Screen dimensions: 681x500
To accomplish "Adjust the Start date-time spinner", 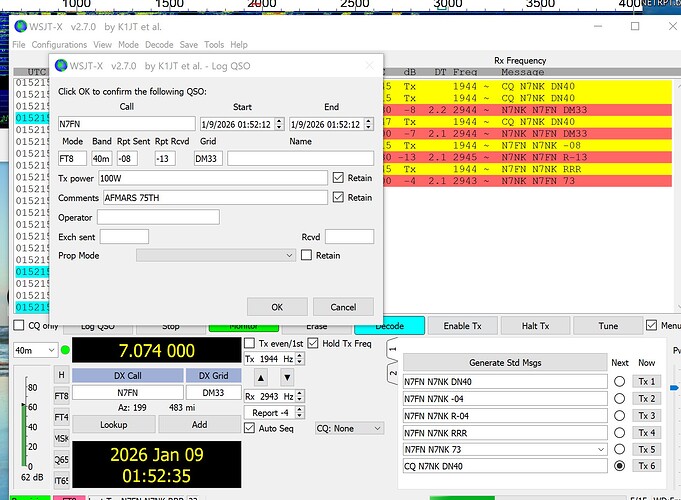I will pyautogui.click(x=280, y=124).
